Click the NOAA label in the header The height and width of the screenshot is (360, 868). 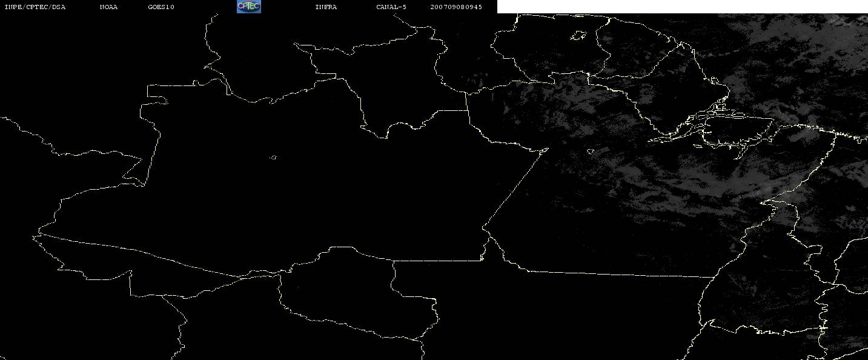point(108,7)
